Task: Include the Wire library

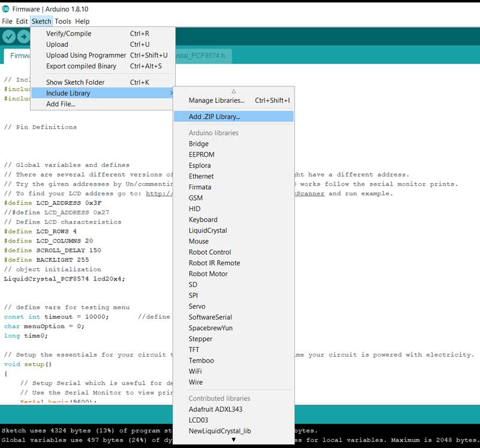Action: pos(233,382)
